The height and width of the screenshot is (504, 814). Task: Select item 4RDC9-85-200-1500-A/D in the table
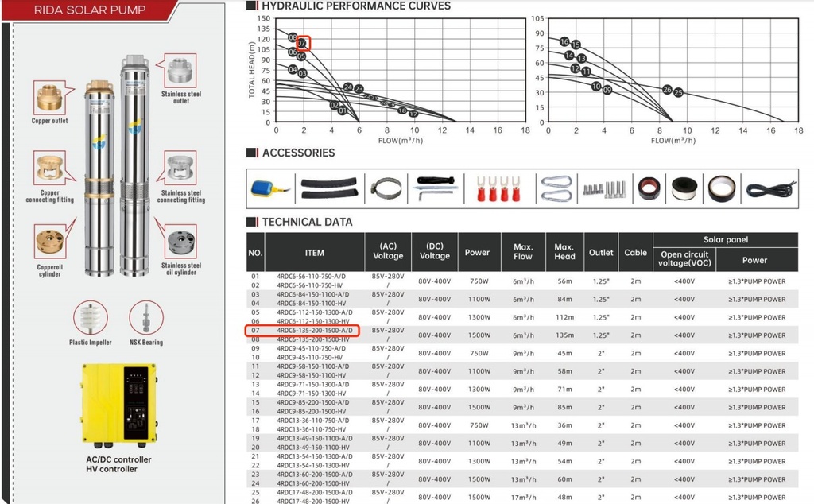pyautogui.click(x=313, y=402)
